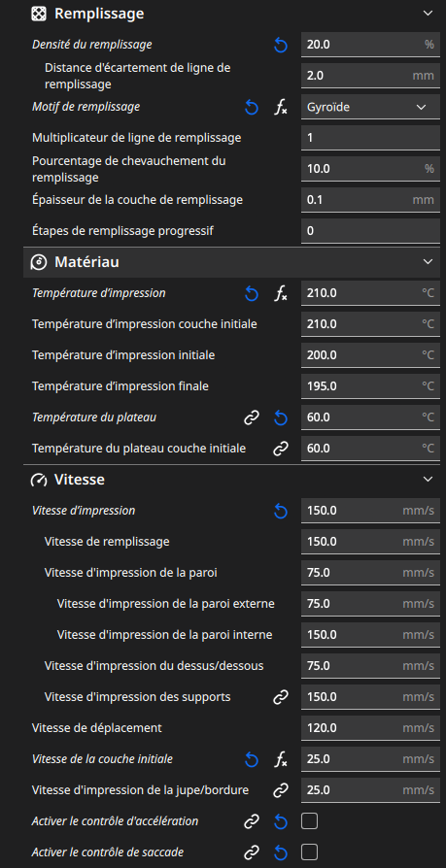
Task: Collapse the Matériau section chevron
Action: pyautogui.click(x=428, y=262)
